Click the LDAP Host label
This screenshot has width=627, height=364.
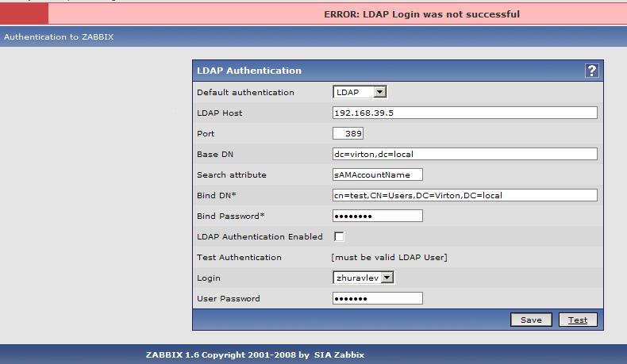point(220,113)
